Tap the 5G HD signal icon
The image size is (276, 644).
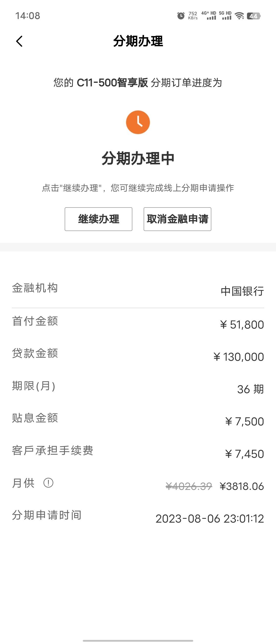coord(225,15)
